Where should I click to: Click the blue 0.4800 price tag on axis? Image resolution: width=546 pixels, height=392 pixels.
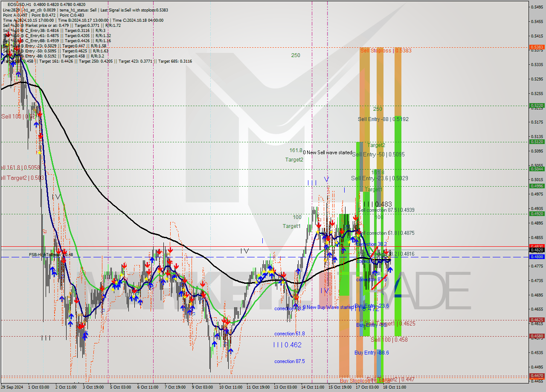[537, 257]
